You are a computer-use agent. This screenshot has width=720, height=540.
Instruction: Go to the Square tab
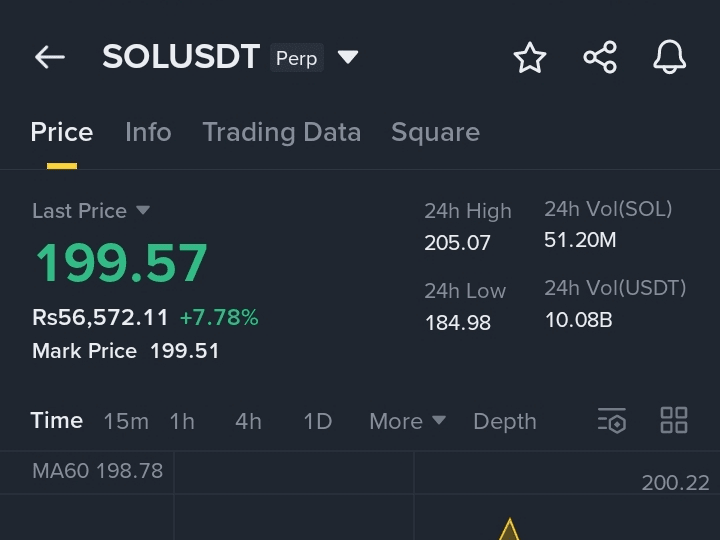coord(435,133)
